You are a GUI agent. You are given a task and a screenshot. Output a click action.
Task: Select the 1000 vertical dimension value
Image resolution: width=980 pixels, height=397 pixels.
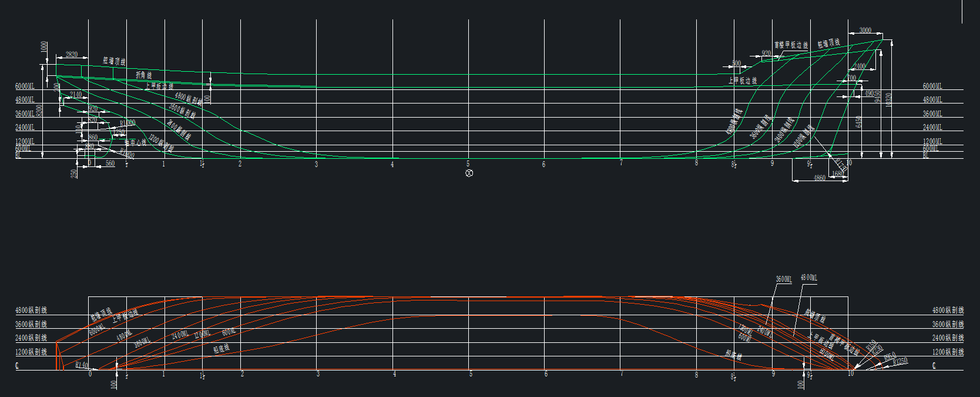click(x=44, y=46)
